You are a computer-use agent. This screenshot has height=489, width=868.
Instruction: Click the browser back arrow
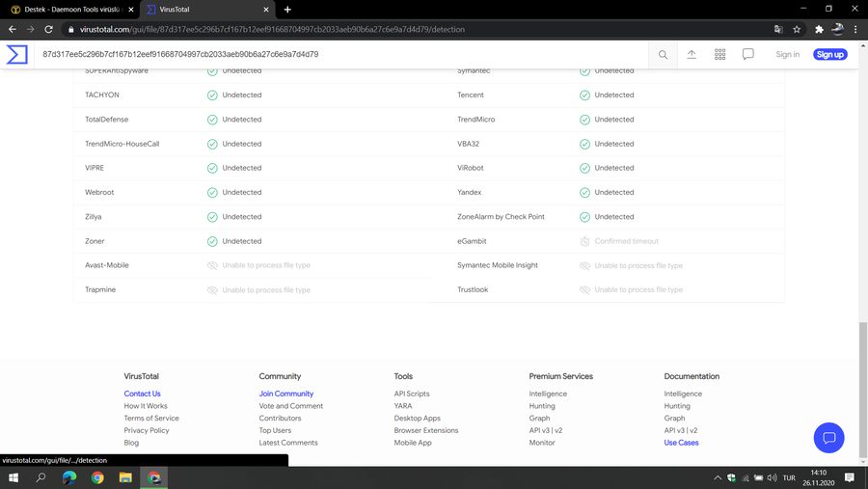[x=13, y=29]
